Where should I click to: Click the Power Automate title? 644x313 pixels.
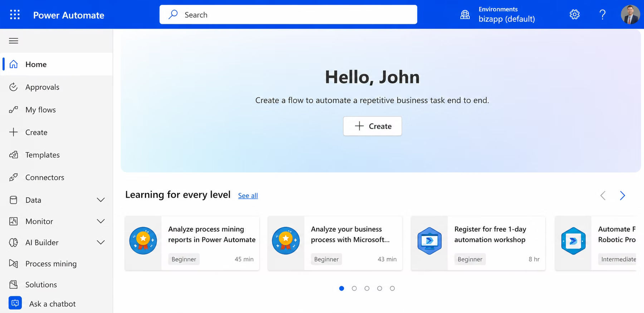click(69, 15)
